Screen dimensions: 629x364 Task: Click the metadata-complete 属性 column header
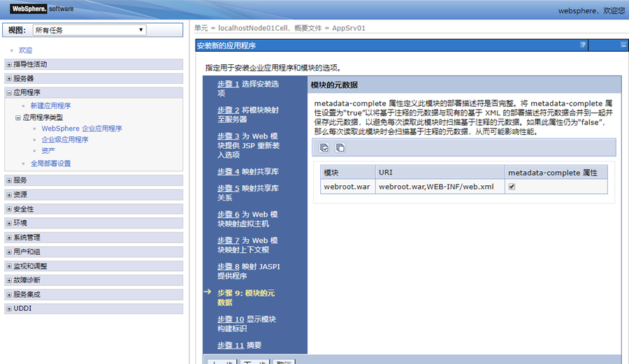[x=556, y=173]
